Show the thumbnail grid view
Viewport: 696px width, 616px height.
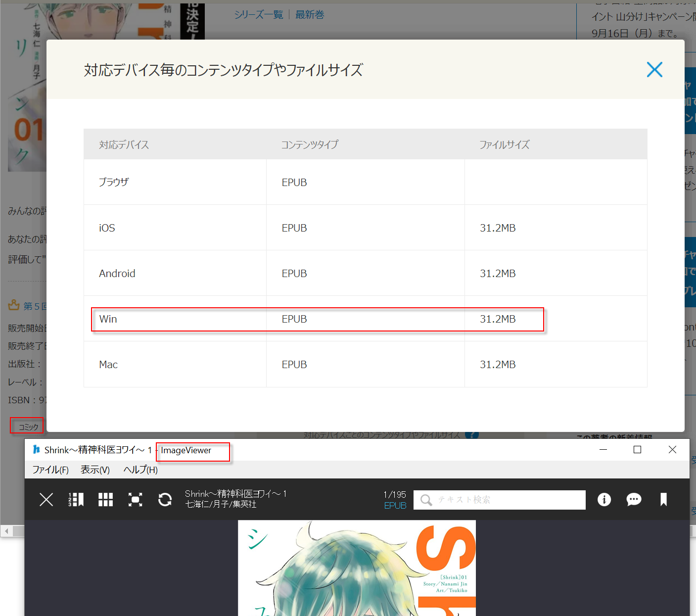pos(105,500)
